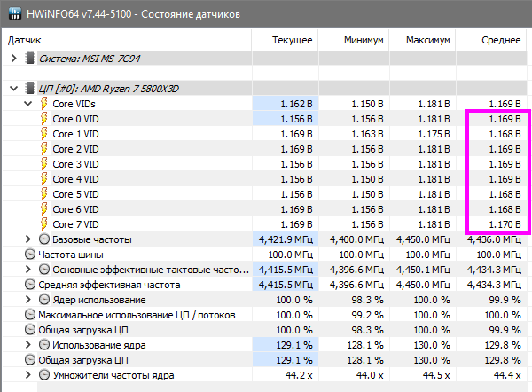
Task: Click the lightning icon beside Core 4 VID
Action: click(x=43, y=179)
